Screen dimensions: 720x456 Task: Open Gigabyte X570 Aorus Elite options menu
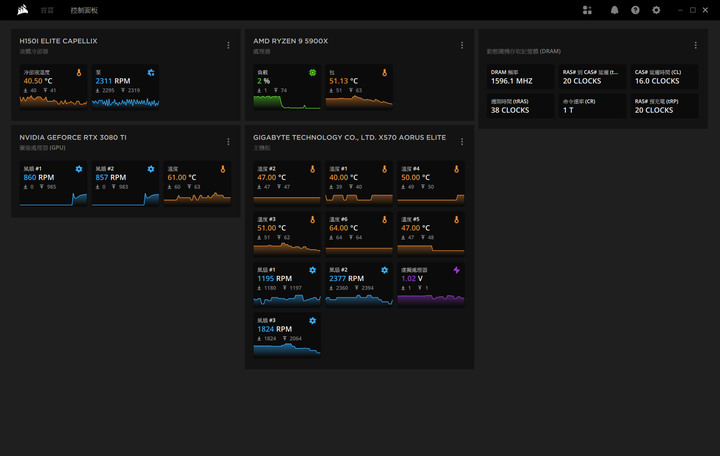pos(462,141)
